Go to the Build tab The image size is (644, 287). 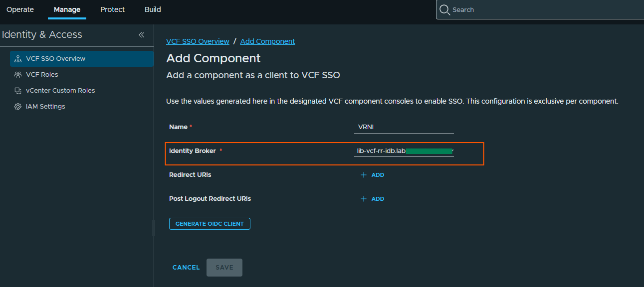pos(153,9)
